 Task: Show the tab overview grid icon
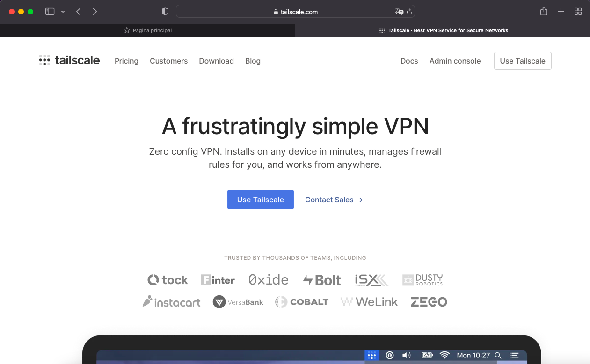(578, 12)
